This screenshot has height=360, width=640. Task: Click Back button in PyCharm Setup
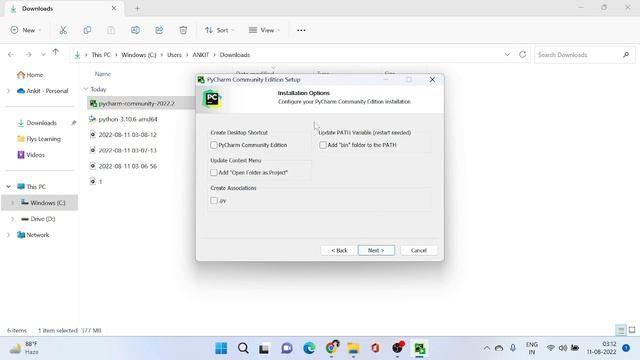coord(339,250)
